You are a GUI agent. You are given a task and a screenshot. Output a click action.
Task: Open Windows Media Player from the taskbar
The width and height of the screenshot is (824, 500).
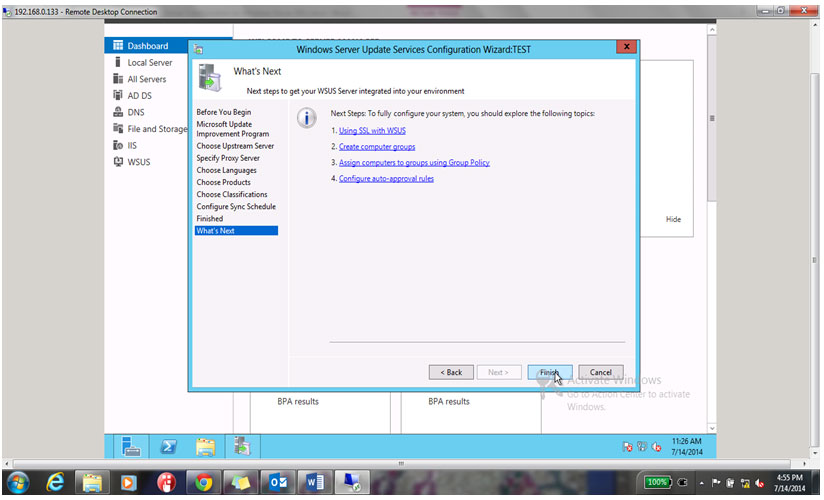[129, 482]
